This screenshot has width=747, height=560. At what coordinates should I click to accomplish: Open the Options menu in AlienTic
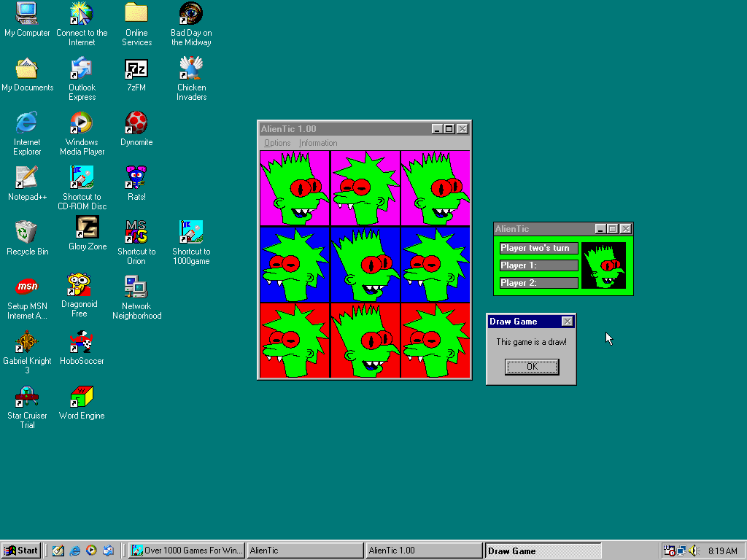point(277,143)
